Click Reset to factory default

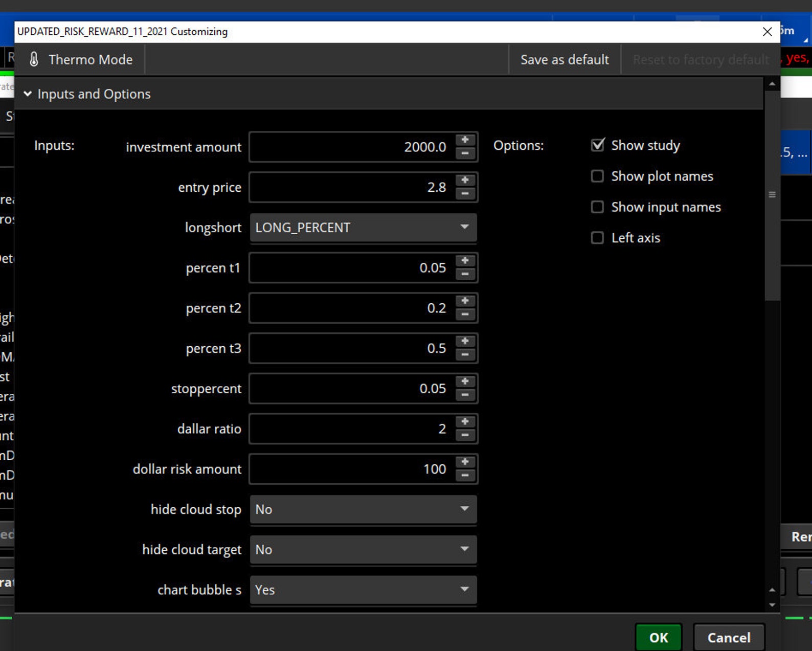pos(701,60)
